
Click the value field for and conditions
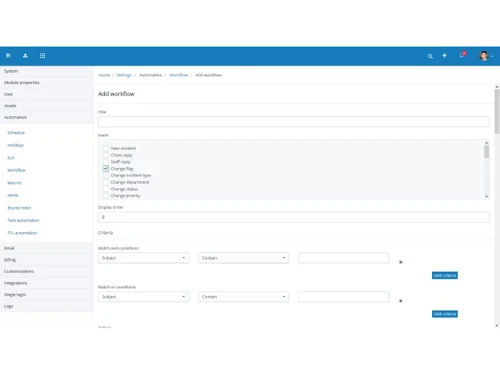pos(344,258)
